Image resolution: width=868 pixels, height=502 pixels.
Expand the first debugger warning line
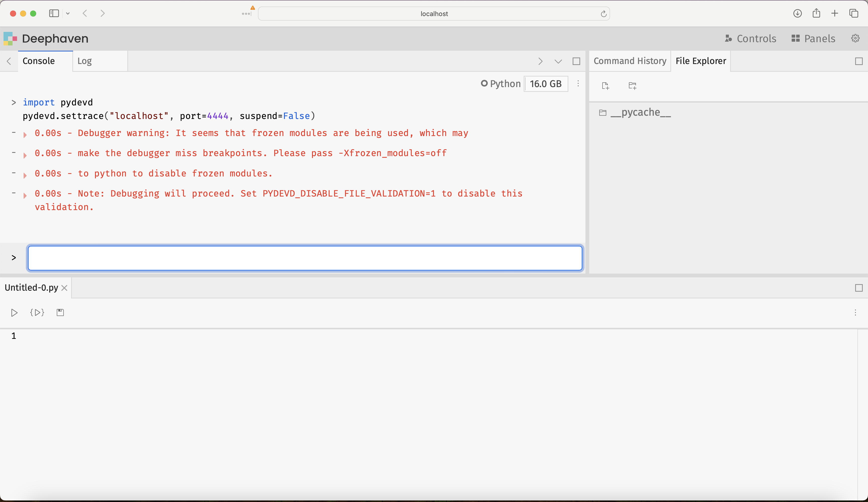point(25,135)
